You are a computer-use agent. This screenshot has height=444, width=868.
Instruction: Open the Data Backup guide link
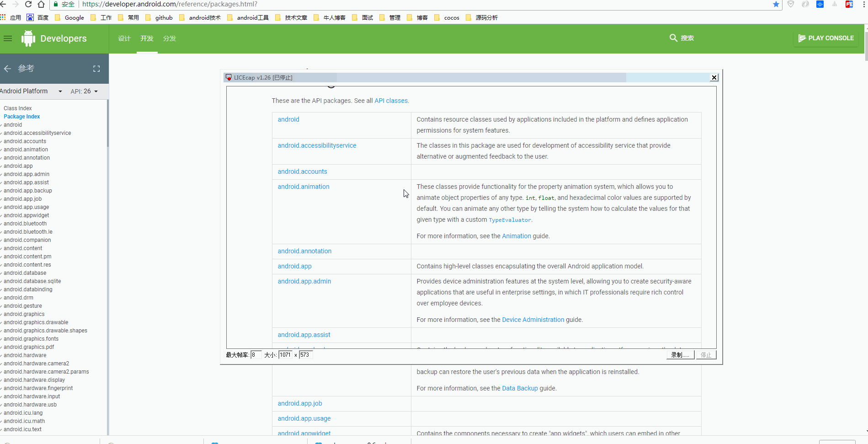click(520, 388)
